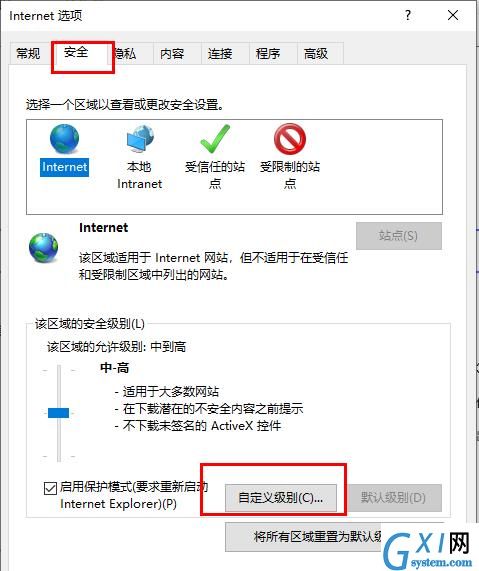Switch to the 常规 tab

click(28, 54)
